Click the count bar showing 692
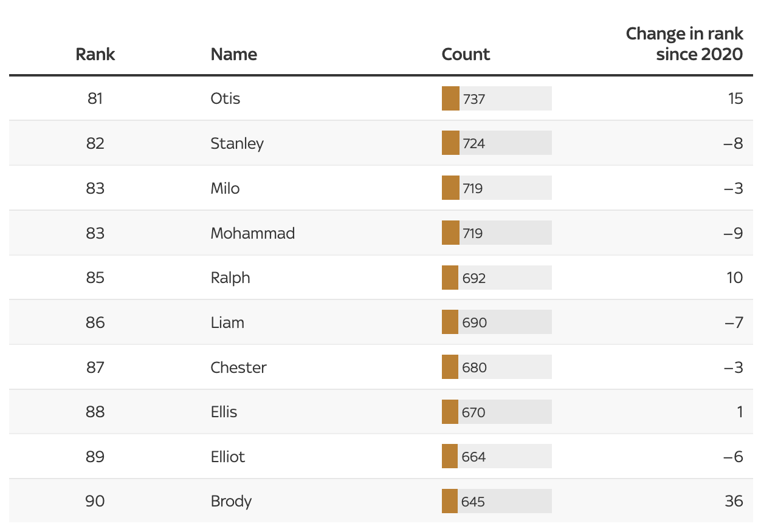Screen dimensions: 761x532 point(497,278)
